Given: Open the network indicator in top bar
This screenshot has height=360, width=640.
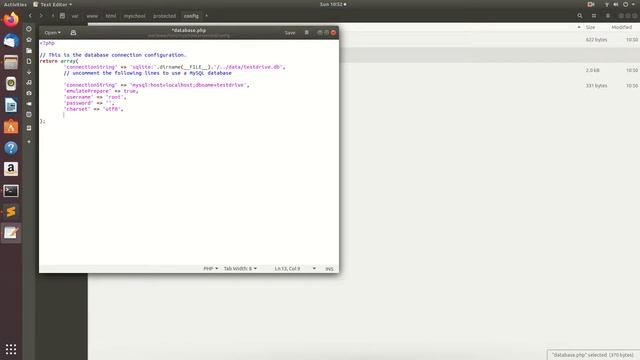Looking at the screenshot, I should [607, 4].
